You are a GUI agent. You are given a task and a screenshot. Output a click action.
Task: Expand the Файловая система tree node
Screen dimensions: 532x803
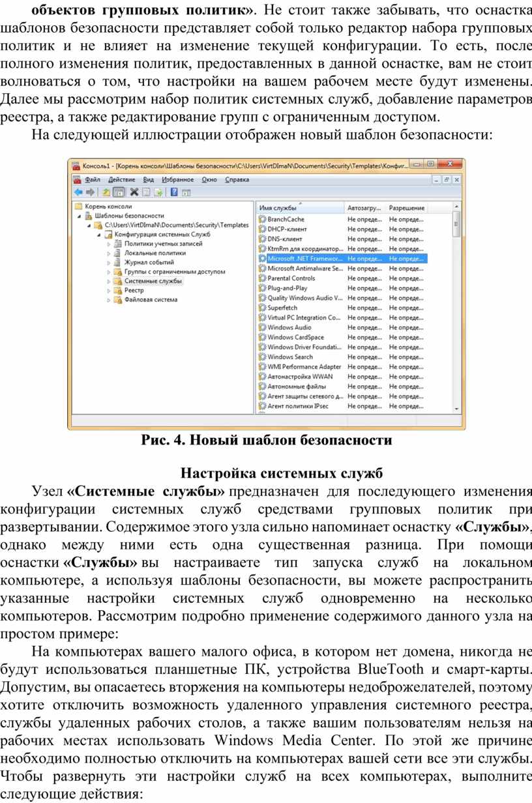(109, 300)
